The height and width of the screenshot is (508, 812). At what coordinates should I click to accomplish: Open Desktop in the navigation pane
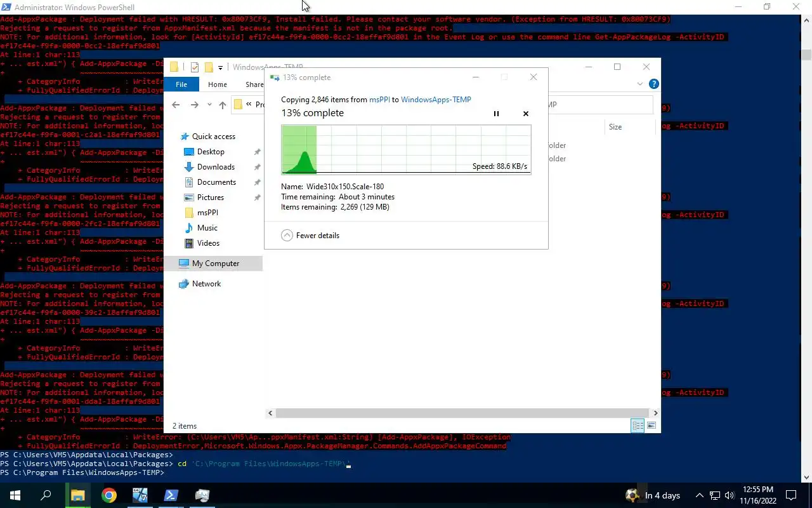click(211, 152)
